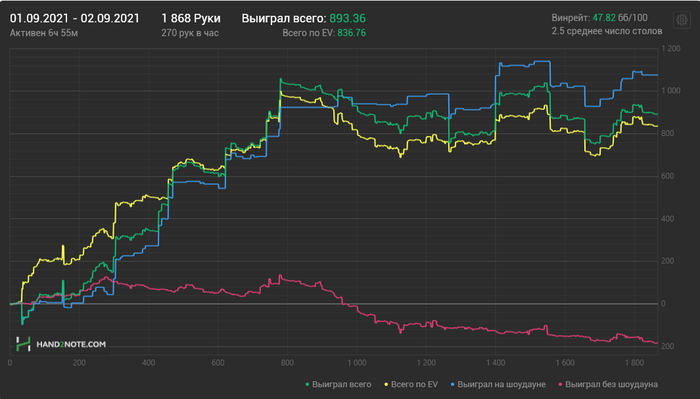Screen dimensions: 700x399
Task: Click the winrate value 47.82
Action: (604, 18)
